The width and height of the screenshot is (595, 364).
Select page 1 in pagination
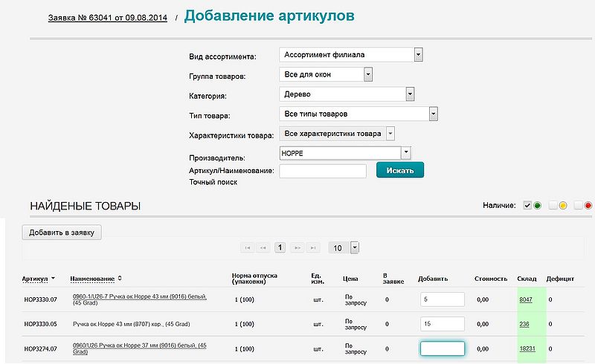(x=280, y=247)
